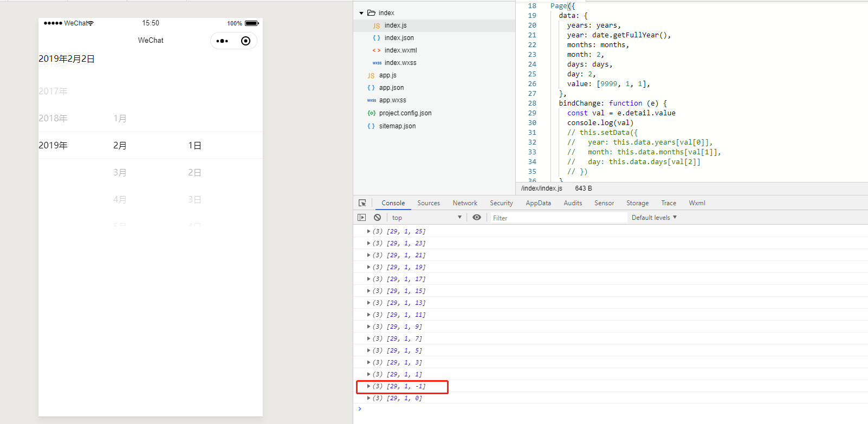This screenshot has height=424, width=868.
Task: Click the inspect element selector icon
Action: [x=362, y=203]
